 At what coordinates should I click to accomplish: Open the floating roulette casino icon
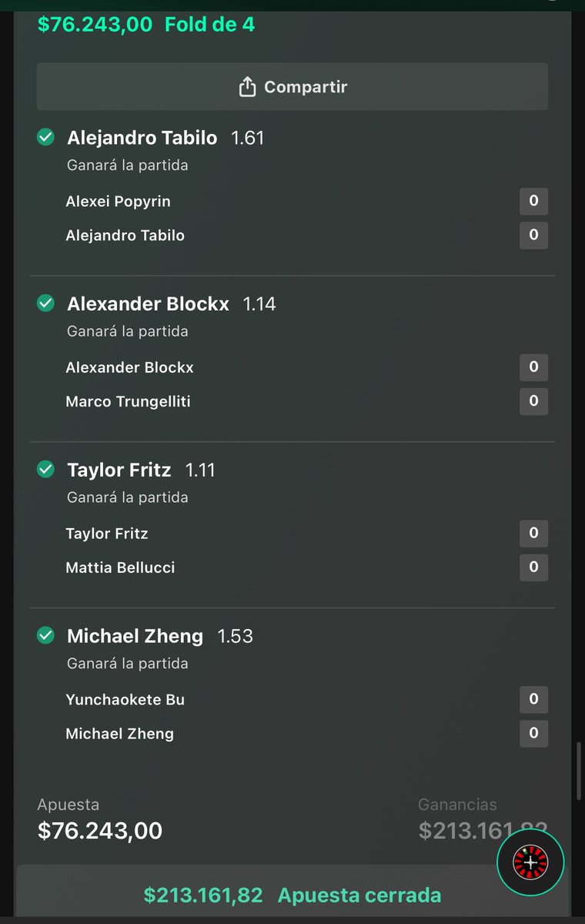(x=530, y=862)
